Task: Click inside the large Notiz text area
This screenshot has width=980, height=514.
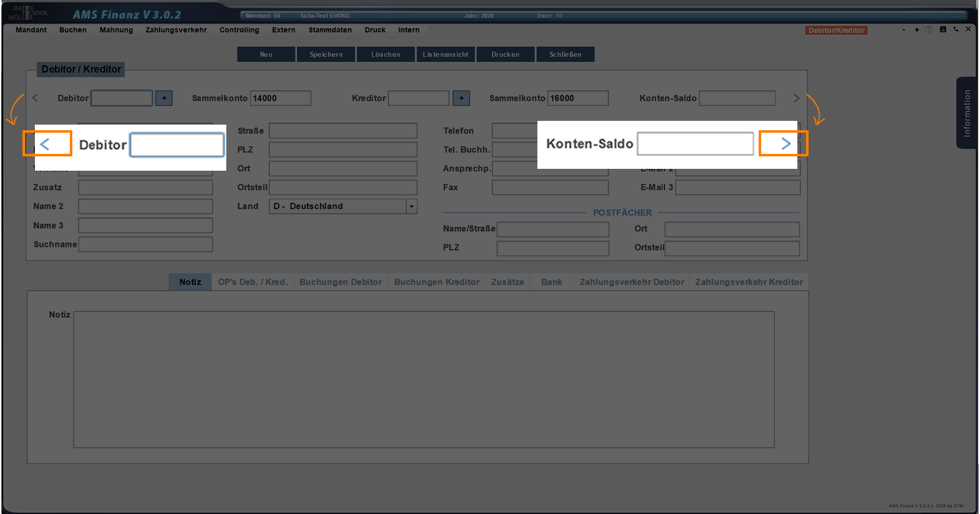Action: pos(424,379)
